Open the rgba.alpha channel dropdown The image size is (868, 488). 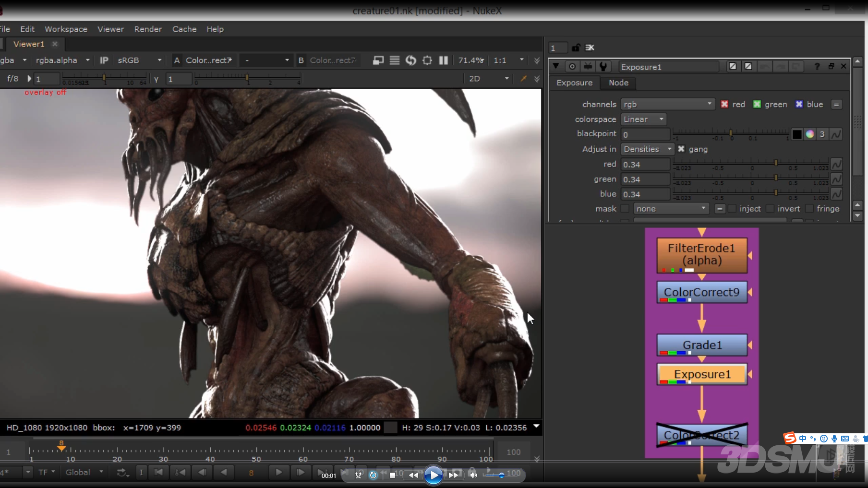click(x=62, y=60)
